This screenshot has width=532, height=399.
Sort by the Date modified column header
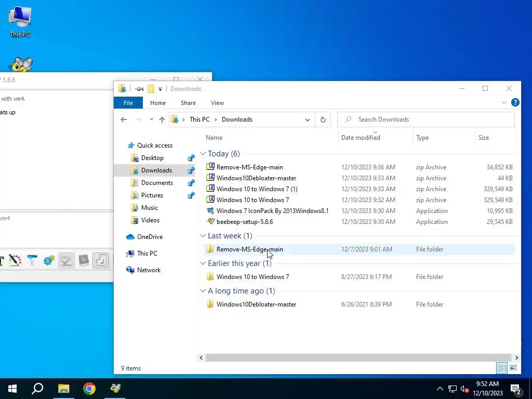361,137
